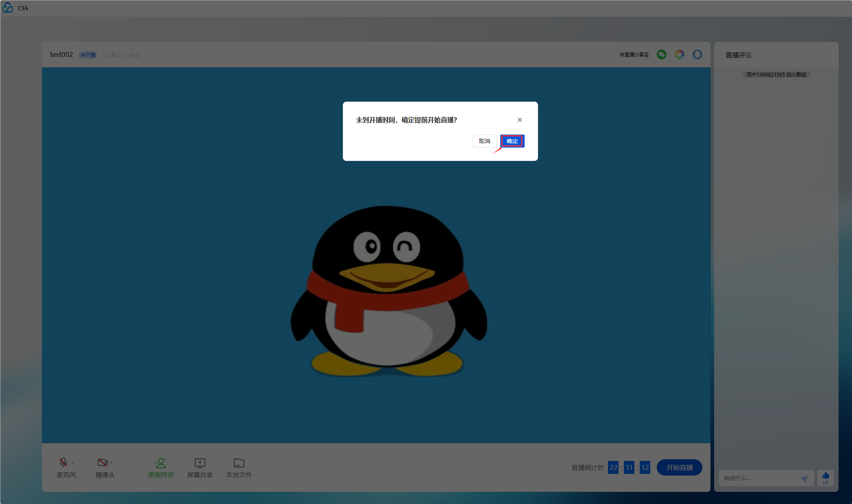Click the penguin video preview
This screenshot has width=852, height=504.
[x=376, y=255]
